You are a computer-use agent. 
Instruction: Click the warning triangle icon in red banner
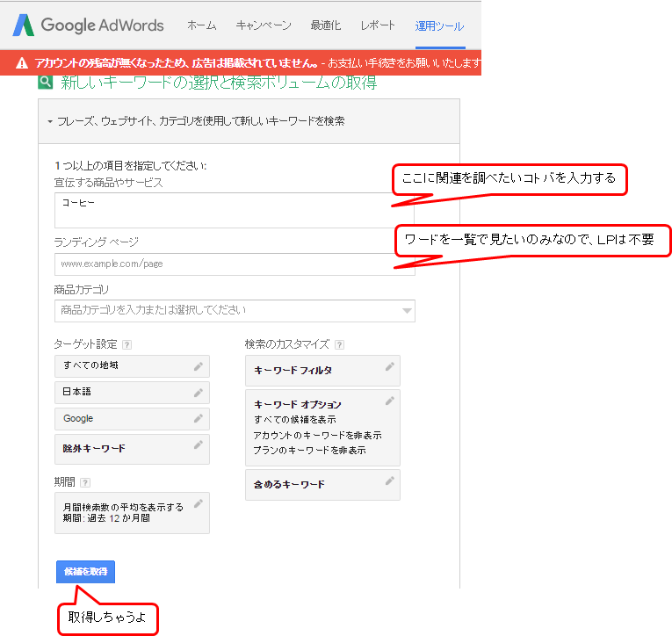(22, 63)
